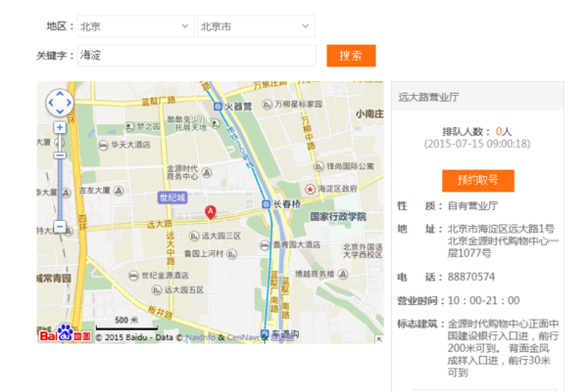Pan the map left with the arrow
588x392 pixels.
coord(51,103)
